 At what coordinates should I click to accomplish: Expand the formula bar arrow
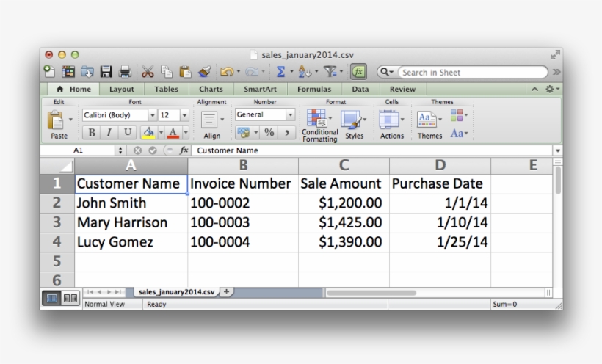[558, 150]
